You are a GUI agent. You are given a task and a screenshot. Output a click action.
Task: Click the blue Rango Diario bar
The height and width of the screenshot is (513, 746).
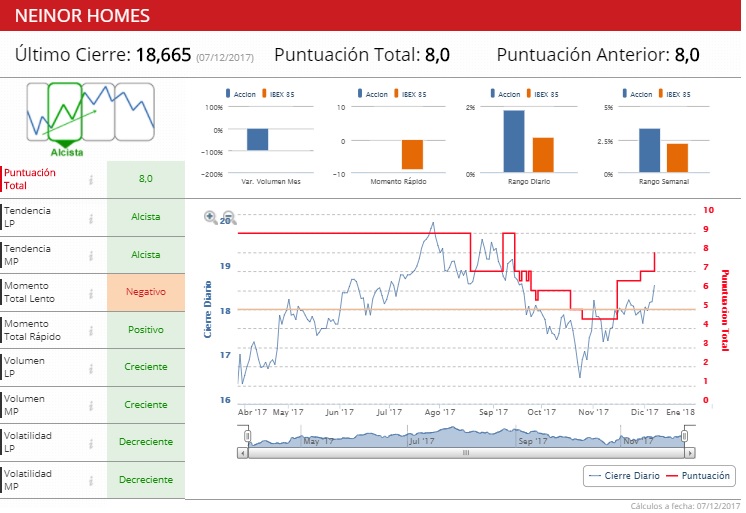coord(514,141)
